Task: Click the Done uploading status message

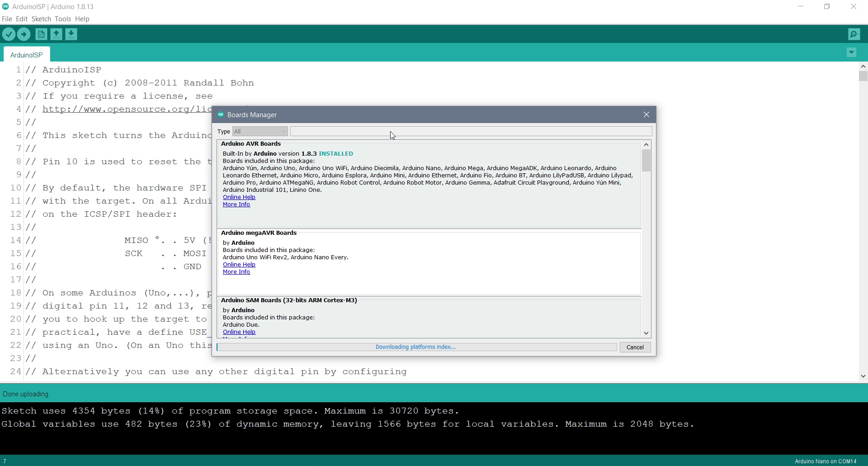Action: tap(26, 394)
